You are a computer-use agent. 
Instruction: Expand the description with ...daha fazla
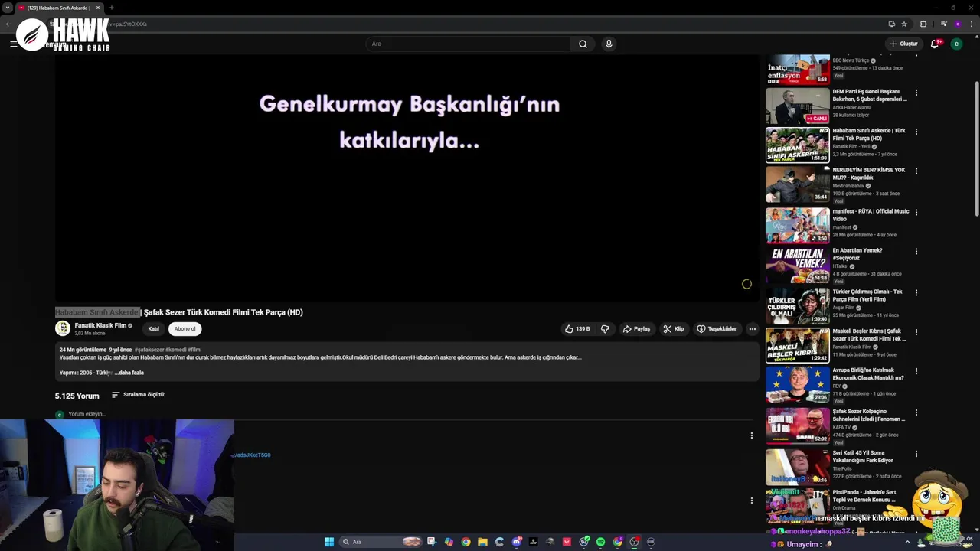(129, 373)
